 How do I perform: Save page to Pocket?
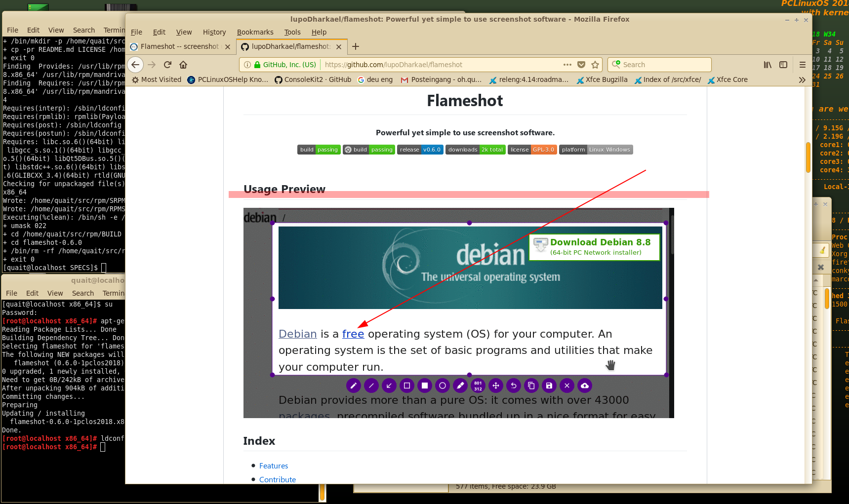pyautogui.click(x=581, y=65)
